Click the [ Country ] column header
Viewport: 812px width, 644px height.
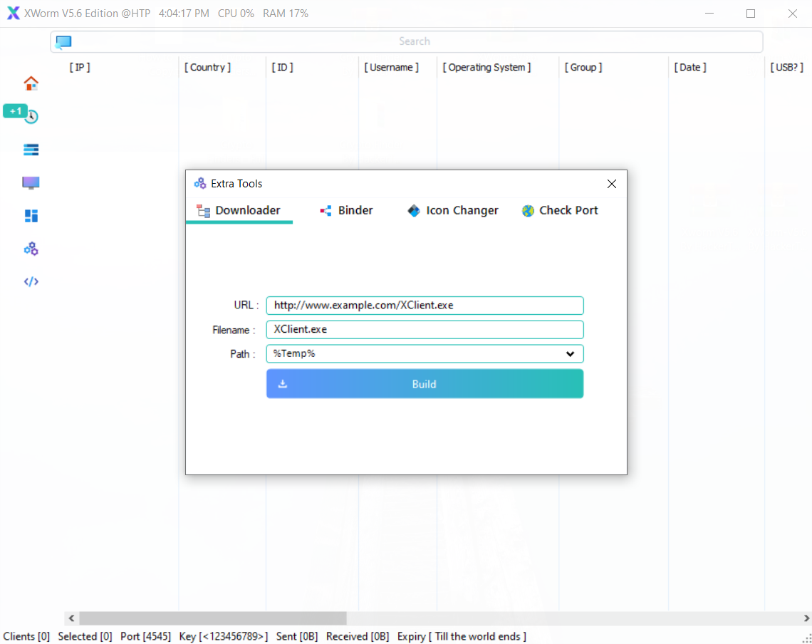pos(208,68)
